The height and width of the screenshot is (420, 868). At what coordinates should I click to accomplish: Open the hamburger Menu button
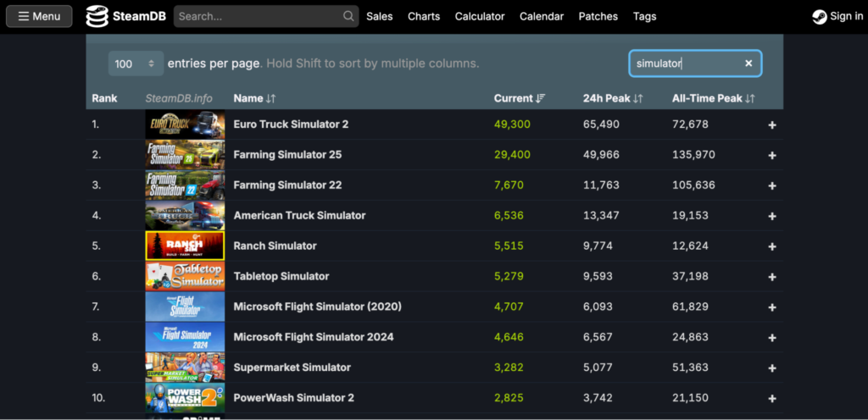coord(39,16)
